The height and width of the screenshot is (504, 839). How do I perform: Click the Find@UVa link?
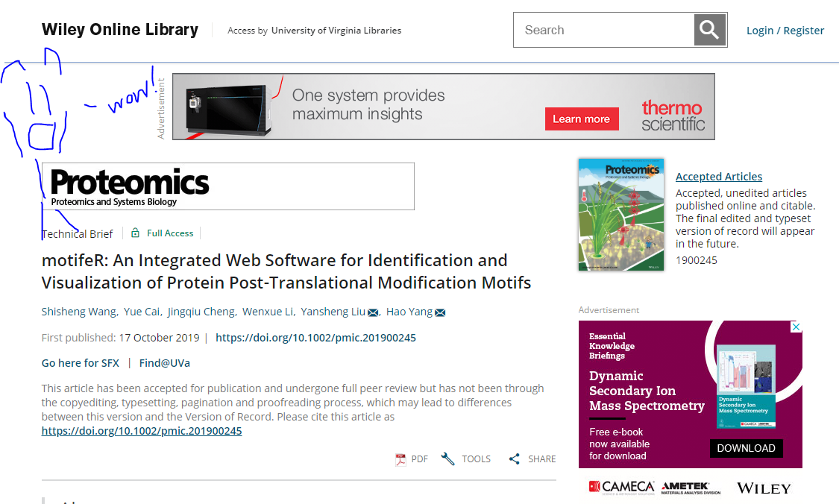(164, 363)
